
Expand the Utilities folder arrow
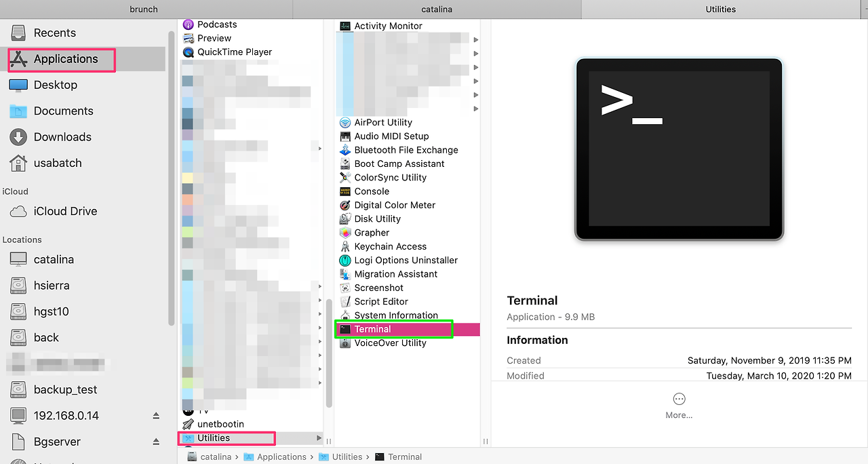(x=319, y=438)
